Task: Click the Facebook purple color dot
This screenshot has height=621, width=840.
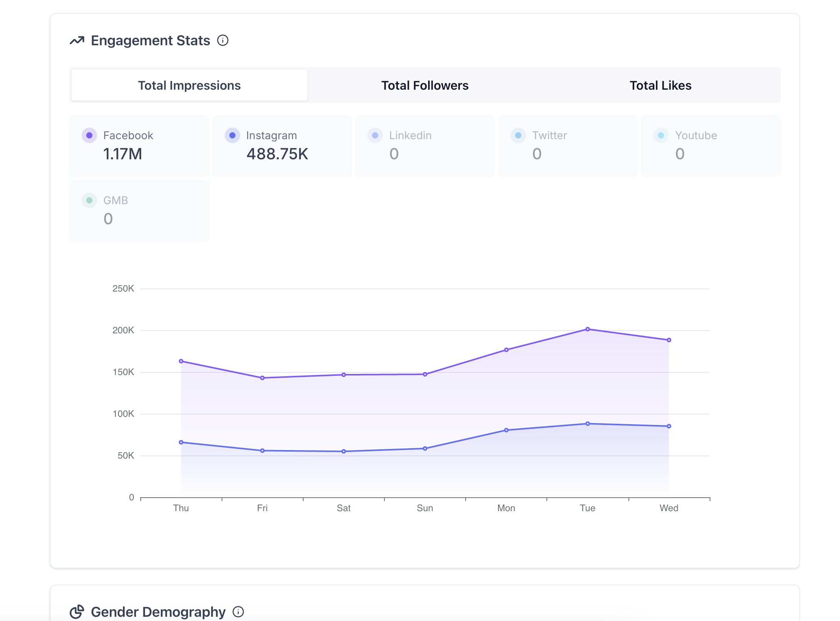Action: tap(89, 135)
